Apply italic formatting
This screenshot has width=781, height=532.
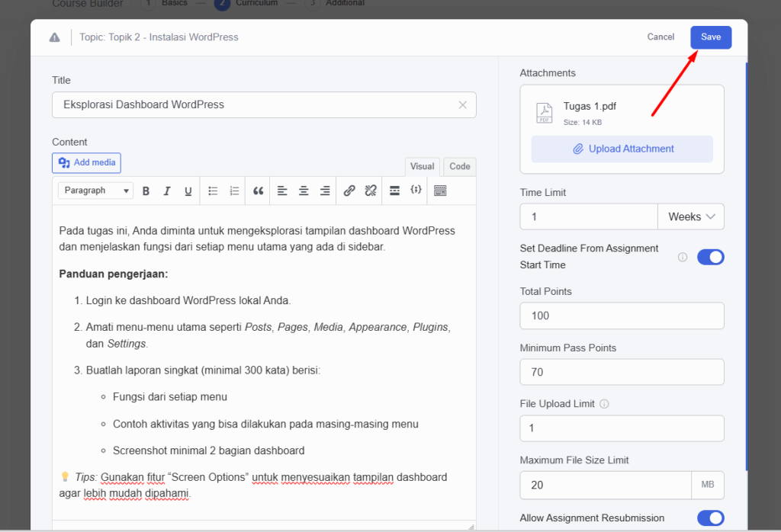pyautogui.click(x=167, y=191)
